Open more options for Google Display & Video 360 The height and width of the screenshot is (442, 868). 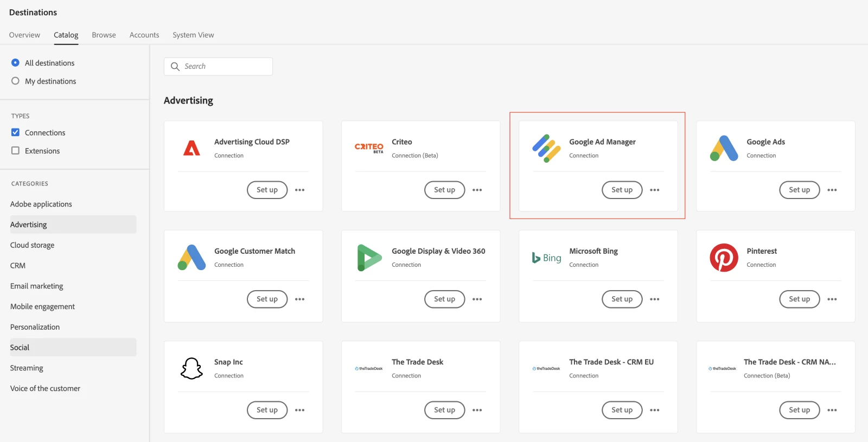[x=477, y=299]
